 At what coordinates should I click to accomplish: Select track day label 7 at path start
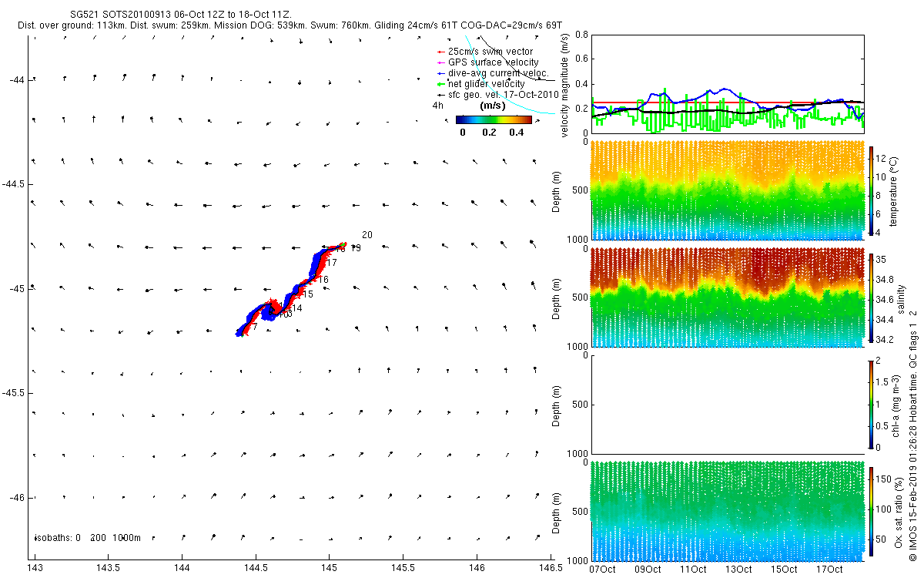pyautogui.click(x=254, y=328)
